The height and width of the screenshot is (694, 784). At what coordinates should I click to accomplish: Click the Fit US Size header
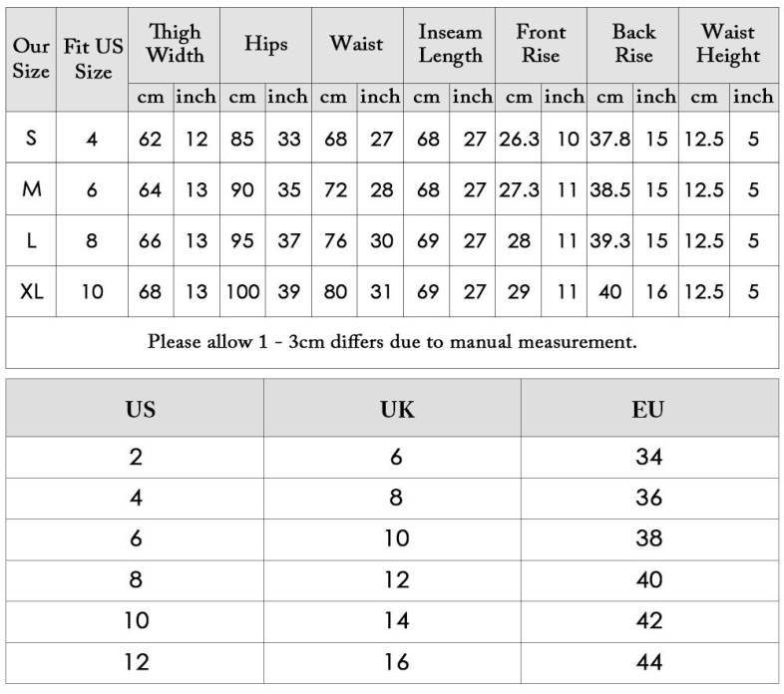click(93, 59)
